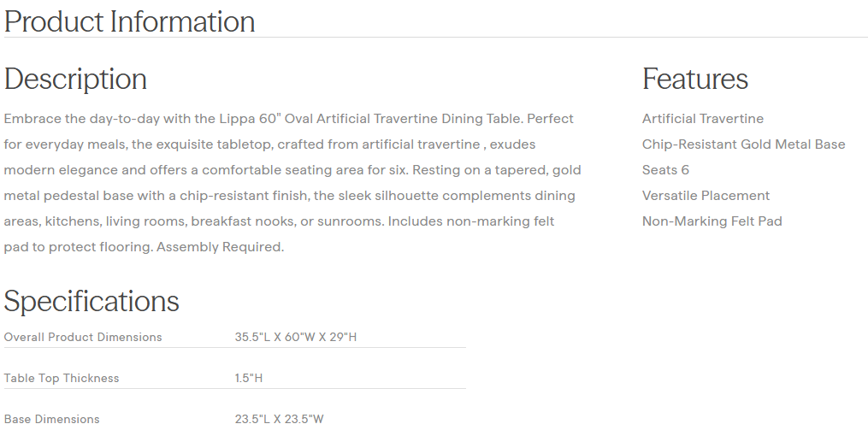The image size is (868, 424).
Task: Click the Base Dimensions label
Action: click(x=51, y=419)
